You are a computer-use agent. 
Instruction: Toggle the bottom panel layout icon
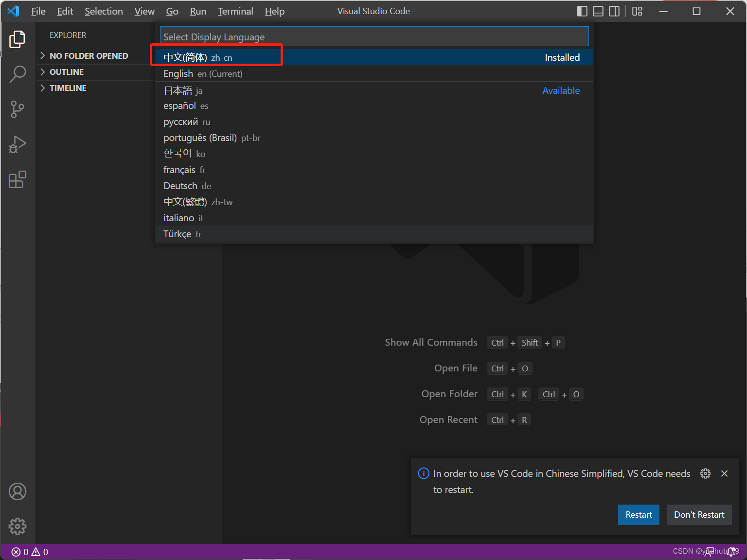598,11
